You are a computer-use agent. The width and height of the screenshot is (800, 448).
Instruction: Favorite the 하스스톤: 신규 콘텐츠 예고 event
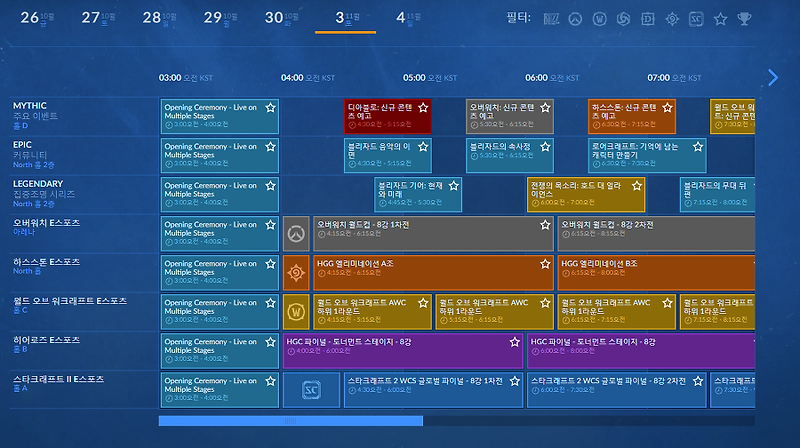pos(667,108)
